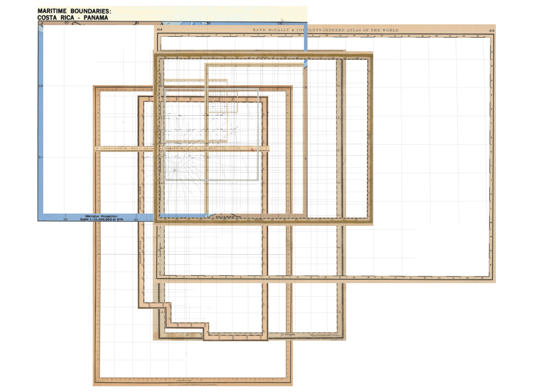Click the '88°' tick in the Greenwich strip
This screenshot has height=392, width=555.
pos(97,148)
